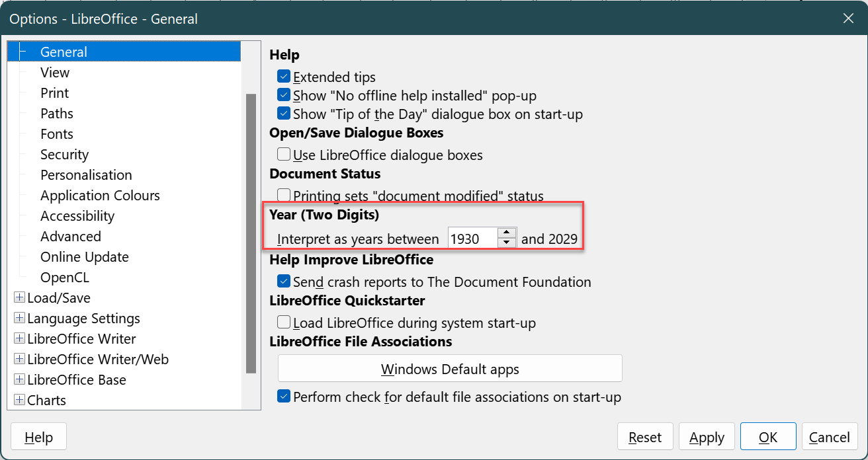Expand the Language Settings node
The height and width of the screenshot is (460, 868).
(20, 319)
